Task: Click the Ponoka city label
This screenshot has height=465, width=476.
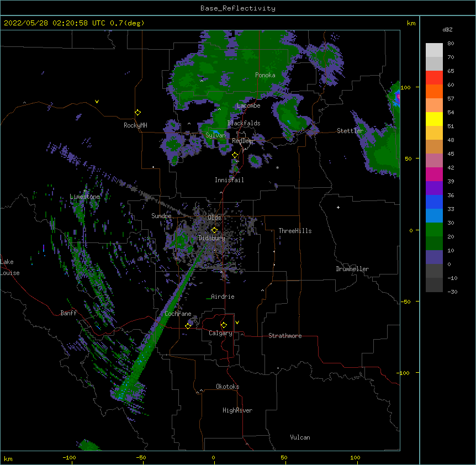Action: (265, 75)
